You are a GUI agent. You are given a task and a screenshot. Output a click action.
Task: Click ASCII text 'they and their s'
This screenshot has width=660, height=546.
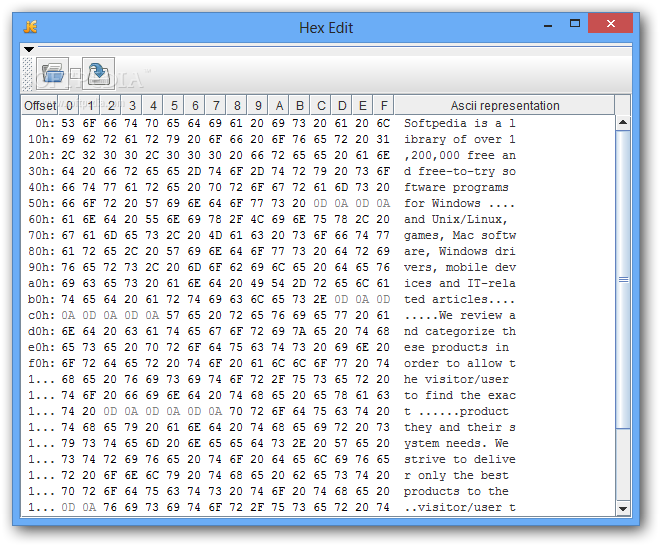(460, 427)
